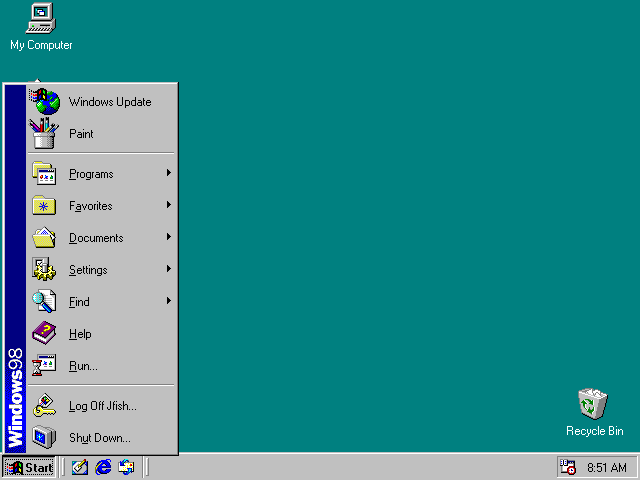Click the purple Help book icon
This screenshot has height=480, width=640.
coord(44,333)
